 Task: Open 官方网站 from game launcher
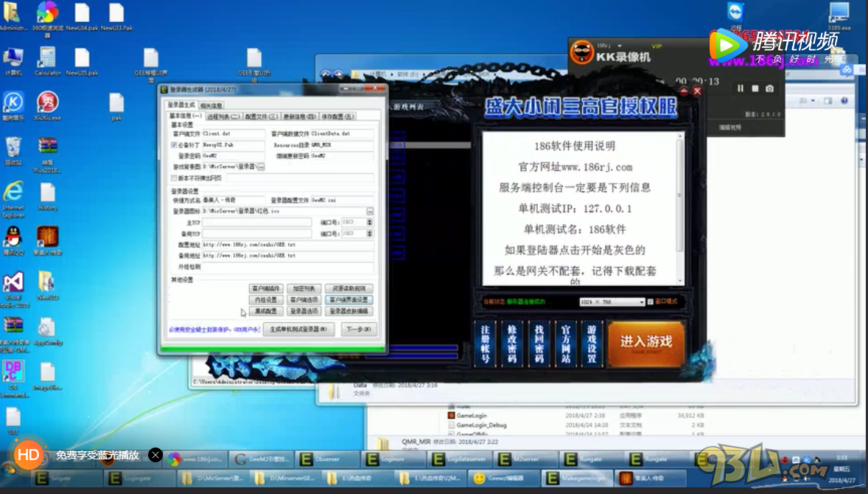[x=566, y=344]
